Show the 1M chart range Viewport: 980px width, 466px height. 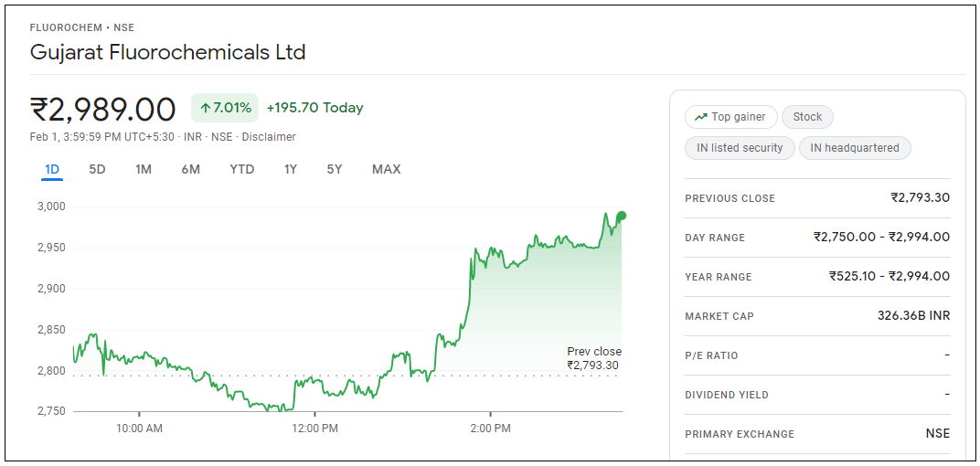coord(144,169)
